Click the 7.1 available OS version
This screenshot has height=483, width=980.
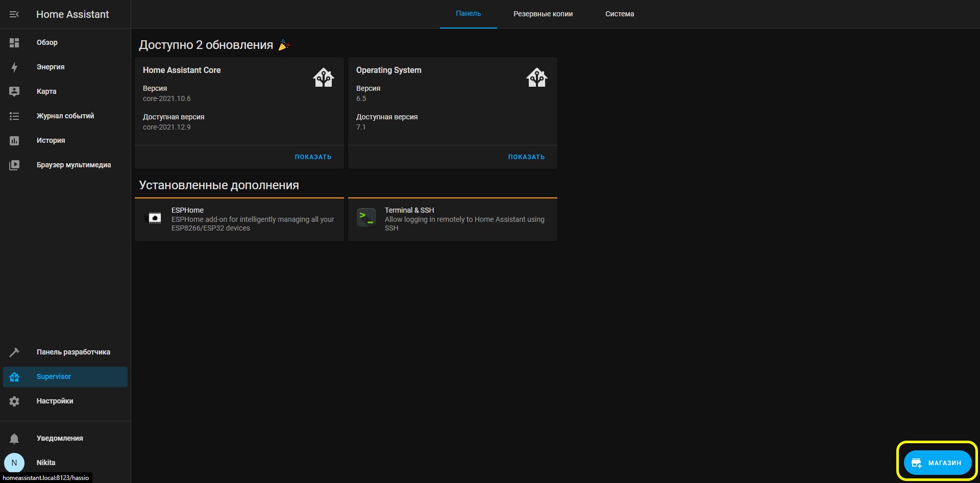click(x=361, y=127)
